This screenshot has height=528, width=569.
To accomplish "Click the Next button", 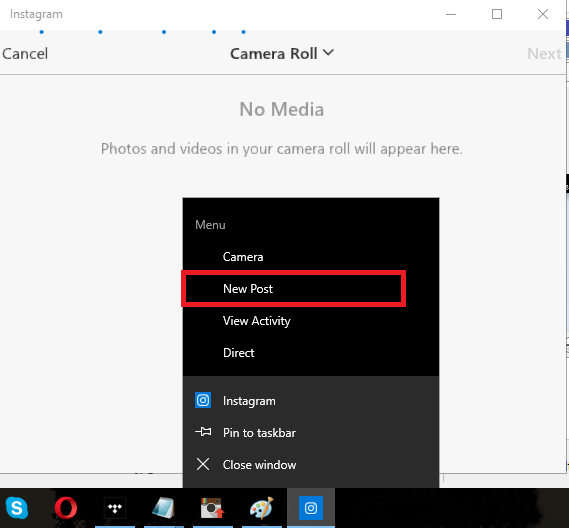I will tap(544, 54).
